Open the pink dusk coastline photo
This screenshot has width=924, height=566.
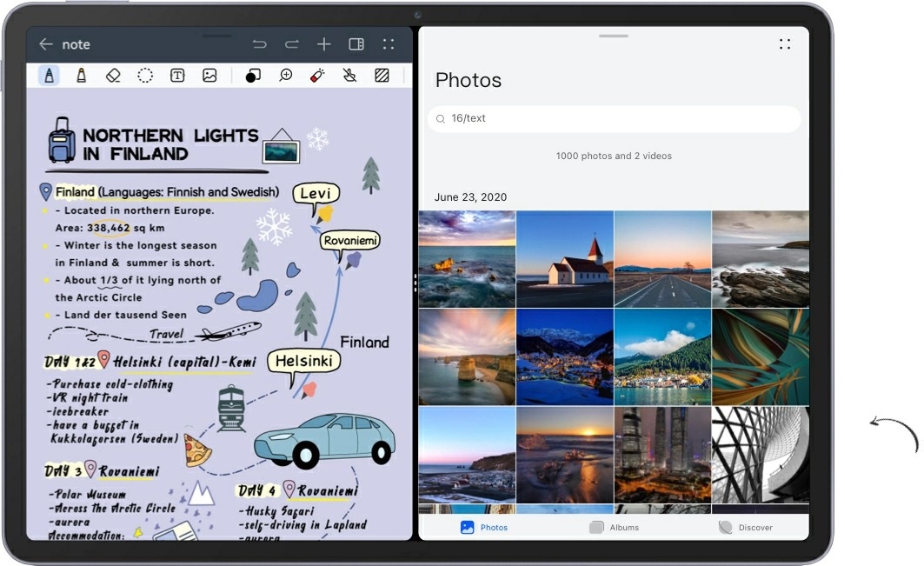468,455
